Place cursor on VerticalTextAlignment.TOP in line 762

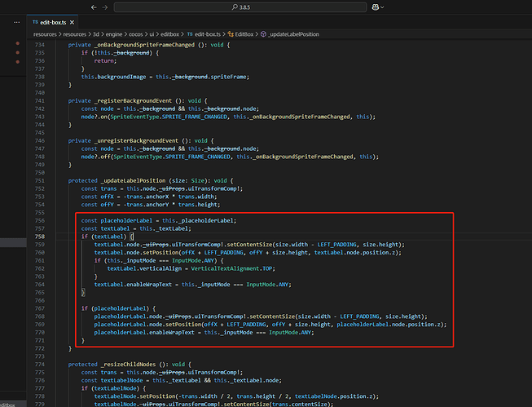(233, 268)
